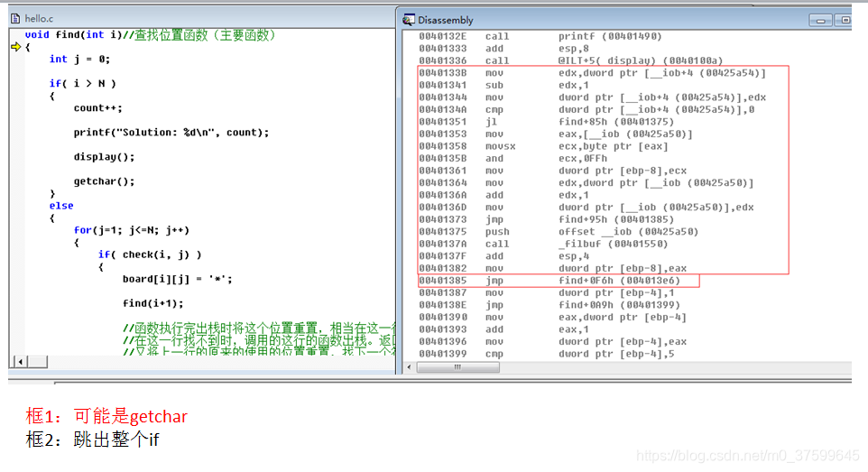This screenshot has height=472, width=868.
Task: Click address 0040134A cmp row
Action: tap(586, 109)
